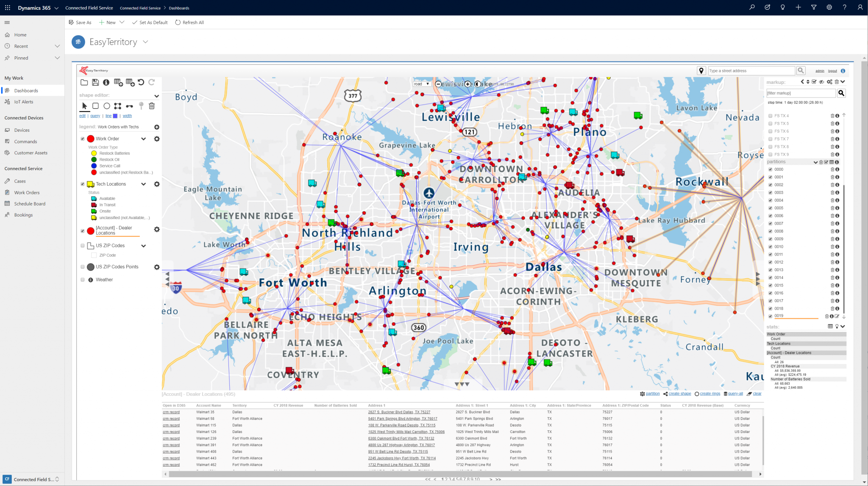Image resolution: width=868 pixels, height=486 pixels.
Task: Select the push pin tool in shape editor
Action: 142,106
